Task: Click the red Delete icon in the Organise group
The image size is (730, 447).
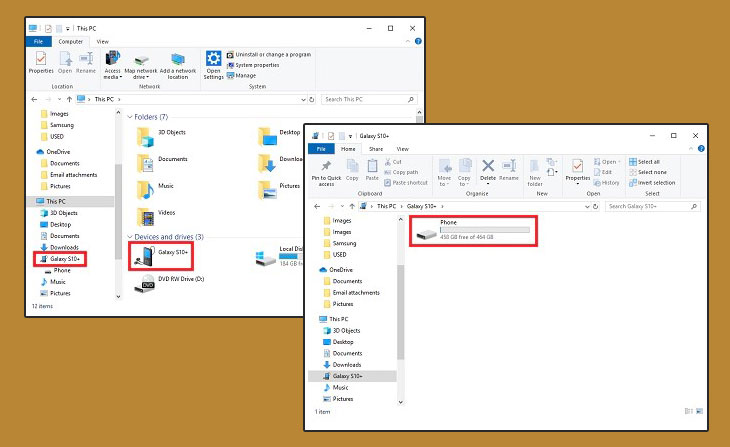Action: coord(488,167)
